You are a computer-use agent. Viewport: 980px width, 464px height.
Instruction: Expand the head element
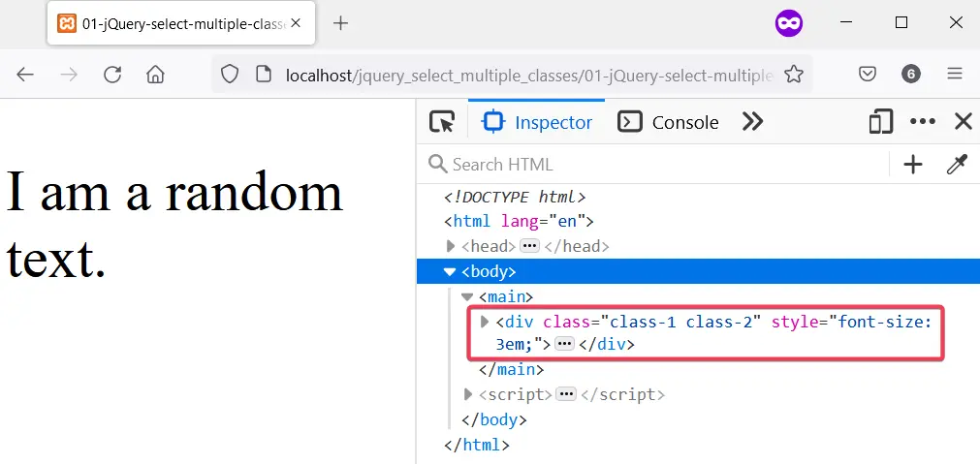pyautogui.click(x=451, y=247)
